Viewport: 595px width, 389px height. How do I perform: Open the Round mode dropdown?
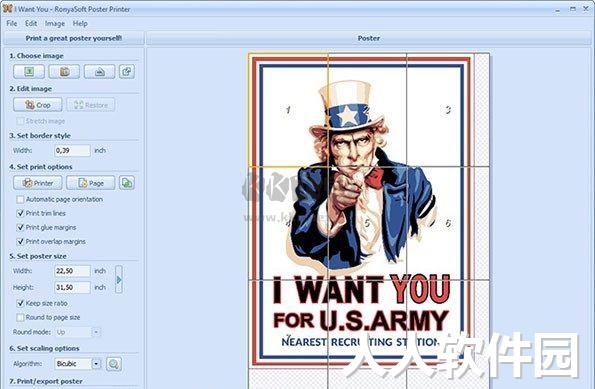tap(96, 332)
